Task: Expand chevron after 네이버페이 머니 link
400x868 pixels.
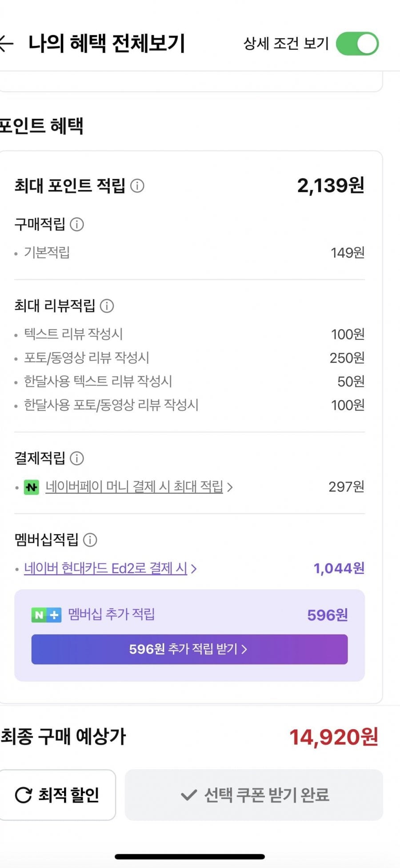Action: pos(230,487)
